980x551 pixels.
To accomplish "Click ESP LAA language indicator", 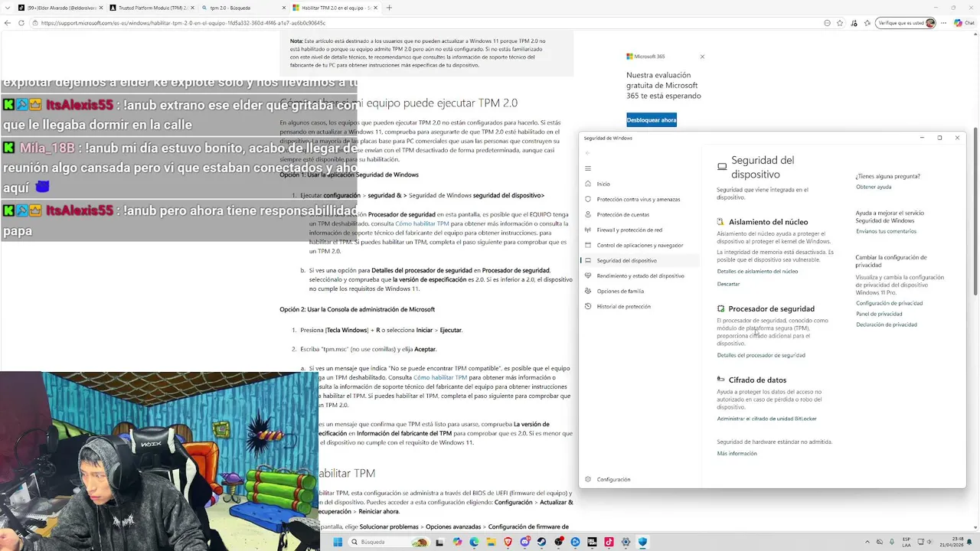I will [x=906, y=542].
